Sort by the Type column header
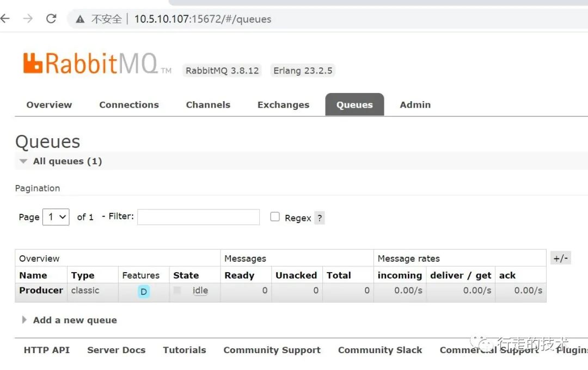 point(83,275)
